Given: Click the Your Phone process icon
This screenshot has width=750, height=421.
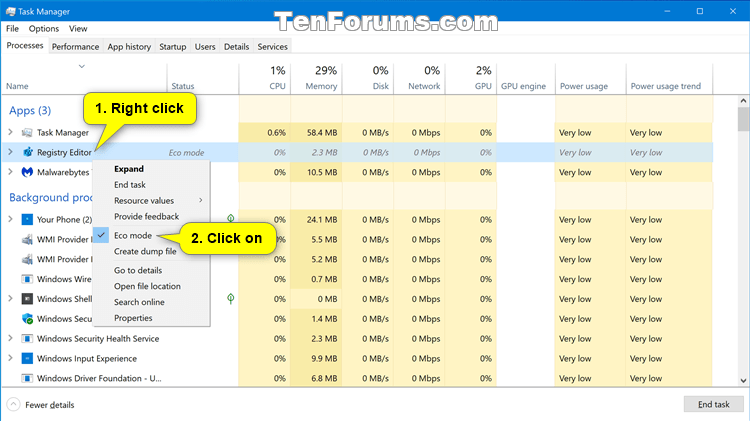Looking at the screenshot, I should (x=27, y=220).
